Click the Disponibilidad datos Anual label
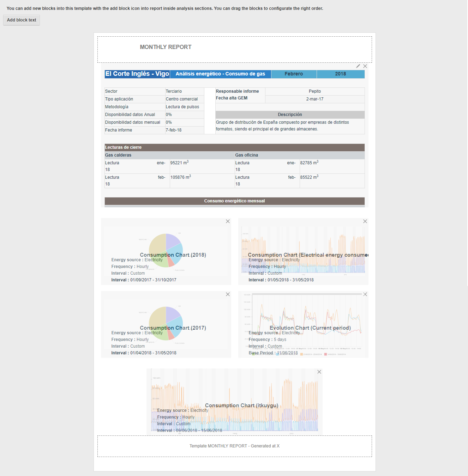 pyautogui.click(x=130, y=115)
